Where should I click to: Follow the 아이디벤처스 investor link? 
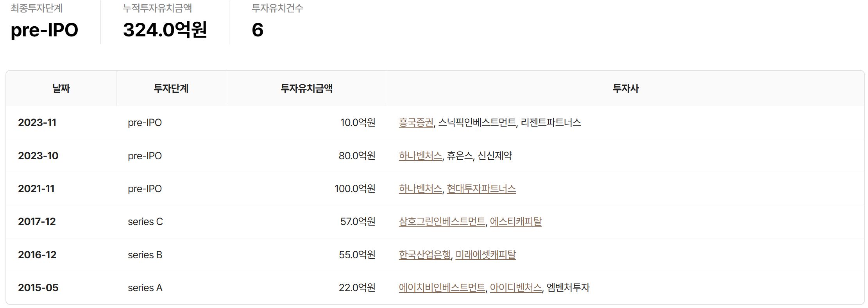click(515, 288)
